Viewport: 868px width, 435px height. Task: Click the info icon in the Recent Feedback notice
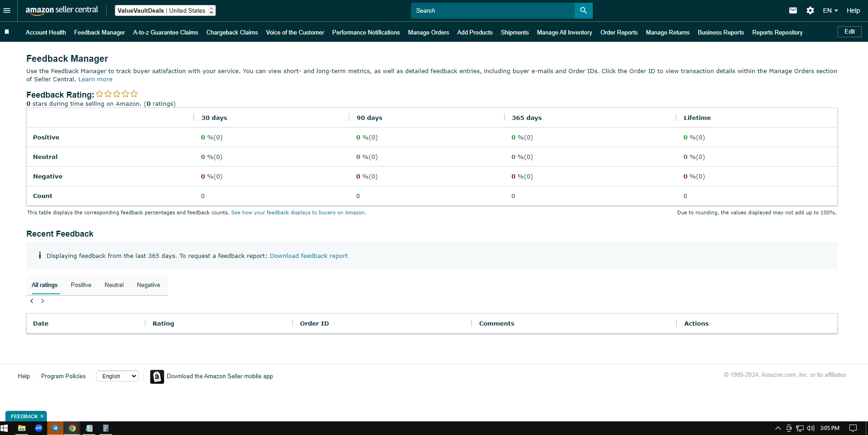tap(40, 256)
